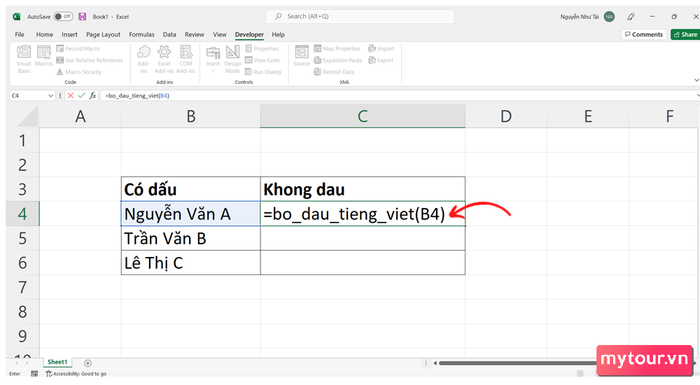Image resolution: width=700 pixels, height=385 pixels.
Task: Select the cell 'Trần Văn B'
Action: (191, 239)
